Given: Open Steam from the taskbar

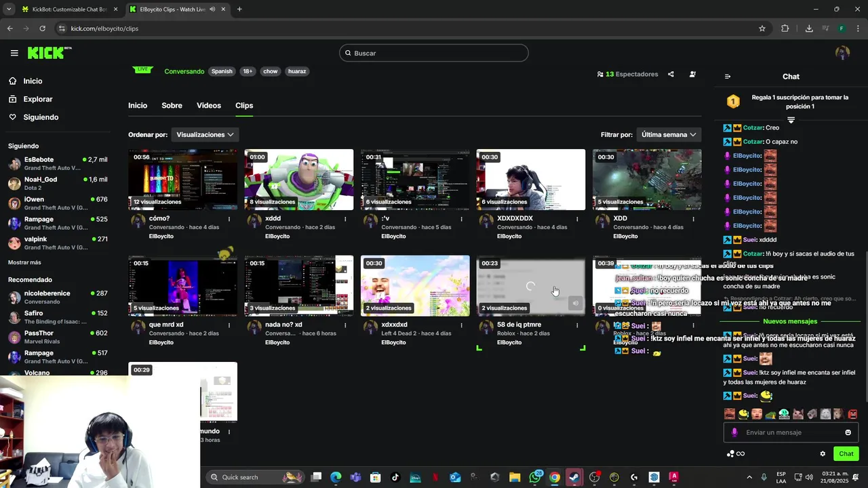Looking at the screenshot, I should click(x=574, y=477).
